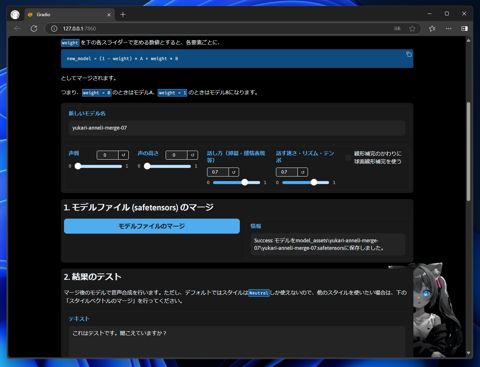Click the scrollbar down arrow
Viewport: 480px width, 367px height.
point(468,353)
